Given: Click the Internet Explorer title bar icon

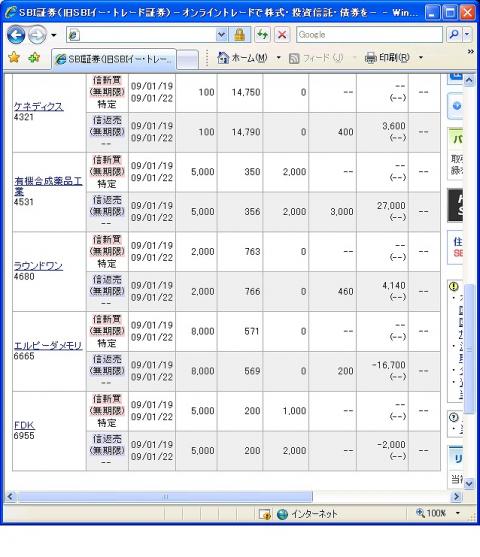Looking at the screenshot, I should point(10,12).
